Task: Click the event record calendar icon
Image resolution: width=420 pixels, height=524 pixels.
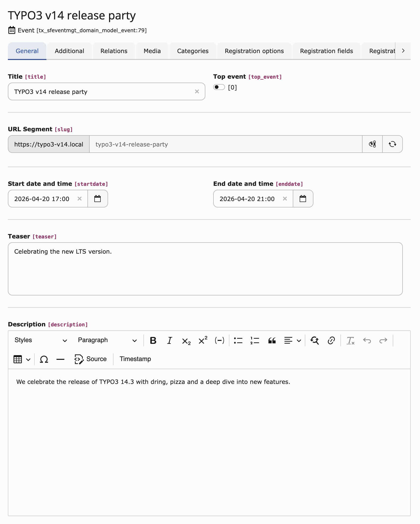Action: coord(12,30)
